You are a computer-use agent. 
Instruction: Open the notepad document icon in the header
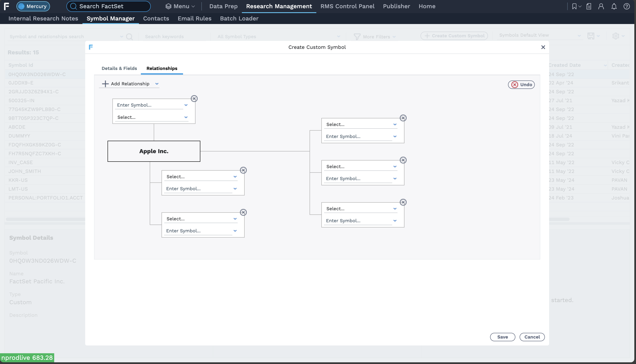coord(589,6)
